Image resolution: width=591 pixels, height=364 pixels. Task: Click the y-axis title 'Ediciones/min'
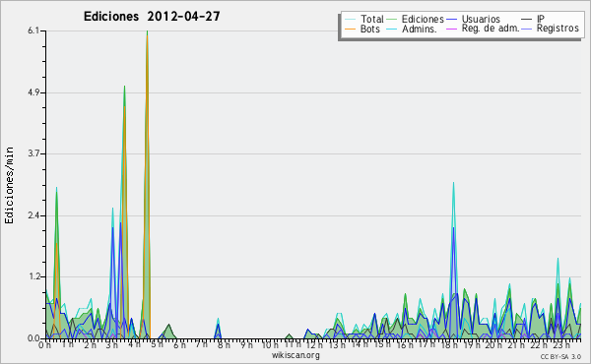[9, 185]
